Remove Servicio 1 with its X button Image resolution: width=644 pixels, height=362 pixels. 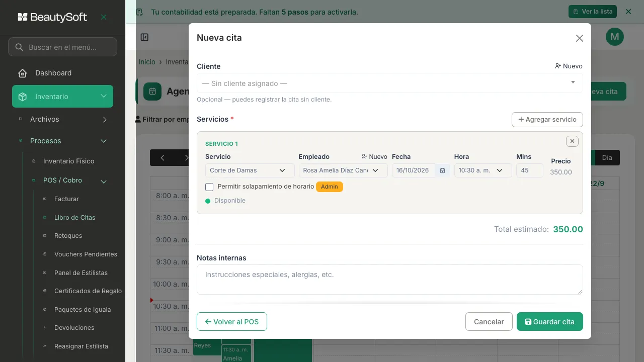572,141
